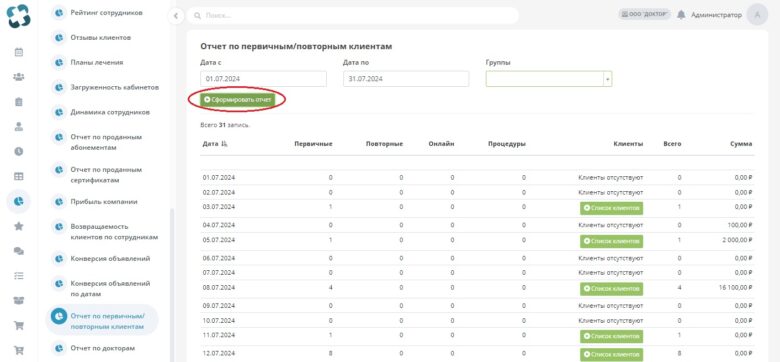The image size is (780, 362).
Task: Open Список клиентов for 03.07.2024
Action: (611, 208)
